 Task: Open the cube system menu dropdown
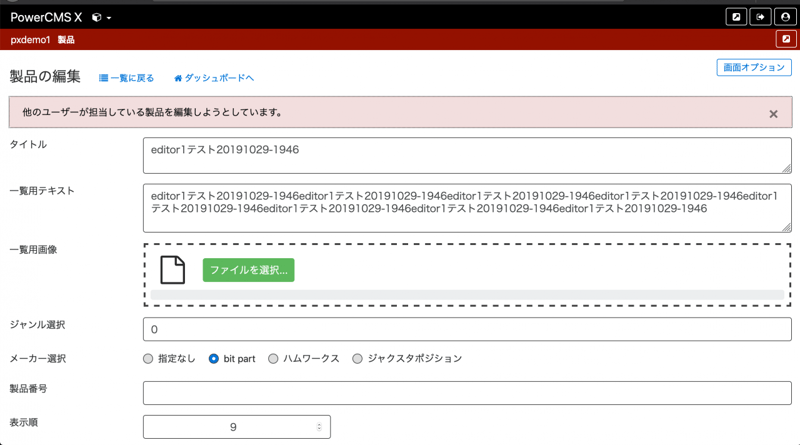coord(101,18)
